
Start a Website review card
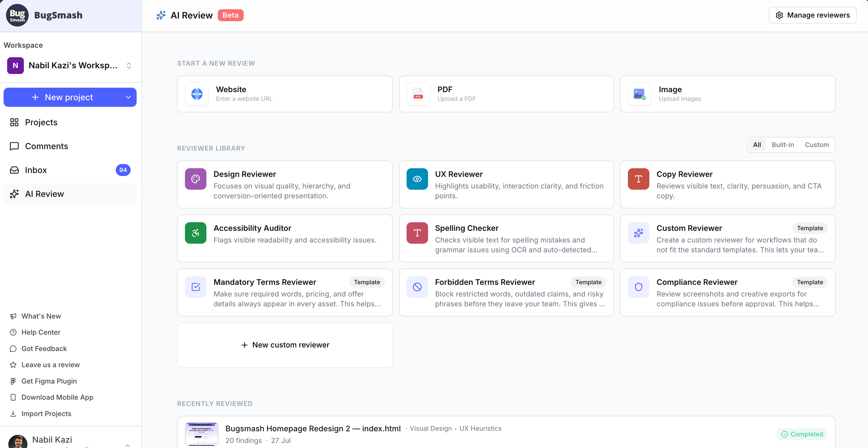(x=285, y=94)
